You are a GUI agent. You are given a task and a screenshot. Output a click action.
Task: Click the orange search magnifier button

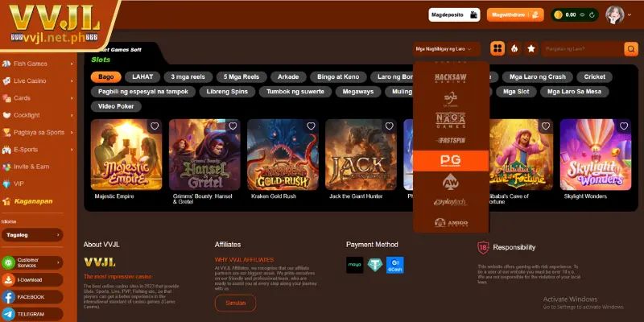631,49
